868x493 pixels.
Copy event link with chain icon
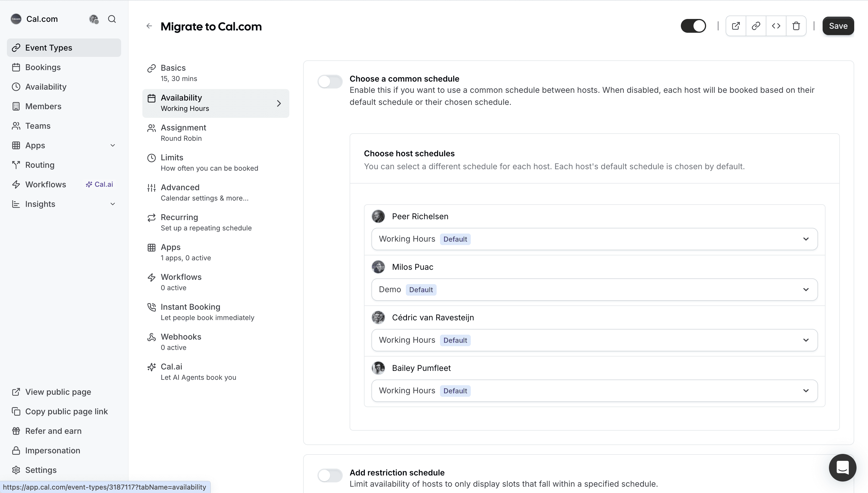pyautogui.click(x=756, y=26)
